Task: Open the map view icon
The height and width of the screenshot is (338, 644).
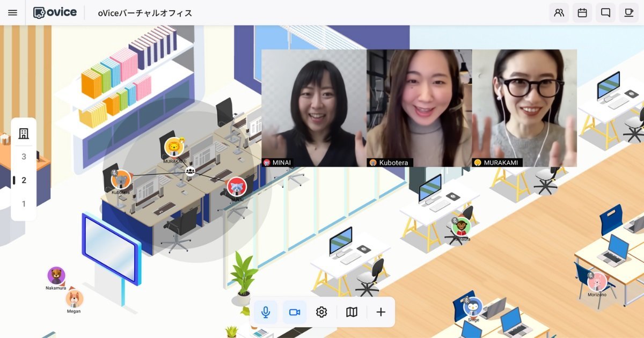Action: (x=352, y=312)
